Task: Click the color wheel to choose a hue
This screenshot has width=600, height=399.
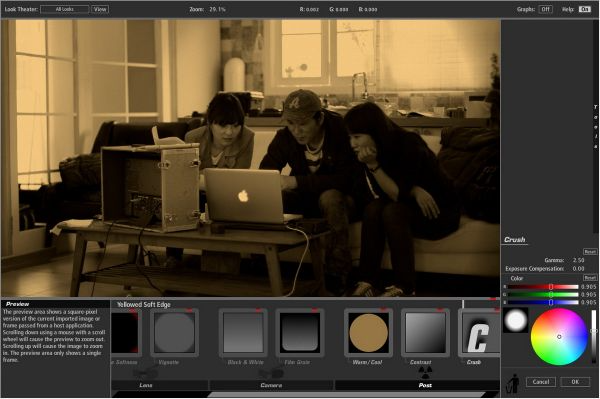Action: [559, 337]
